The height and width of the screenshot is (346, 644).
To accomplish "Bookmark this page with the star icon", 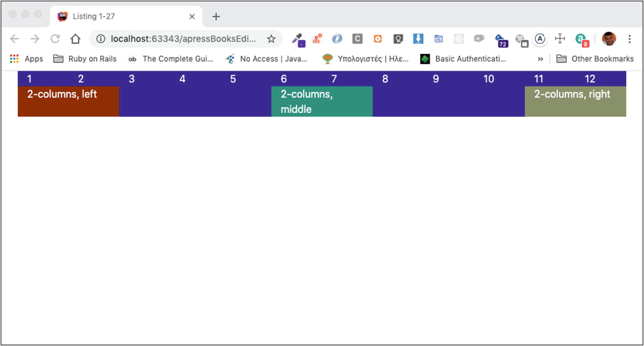I will (271, 39).
